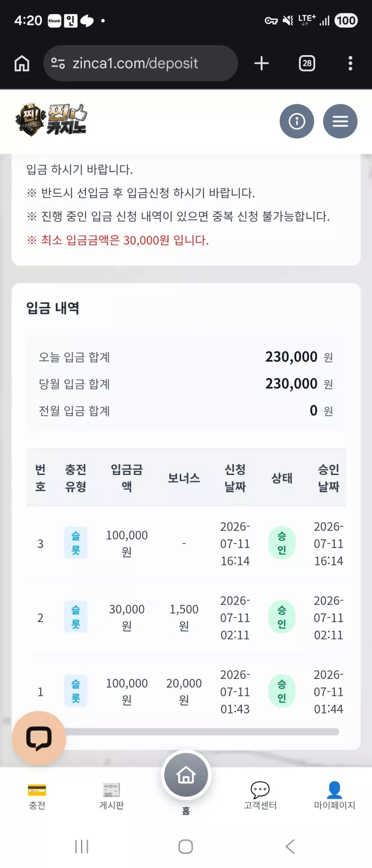Open the browser three-dot menu

(350, 63)
